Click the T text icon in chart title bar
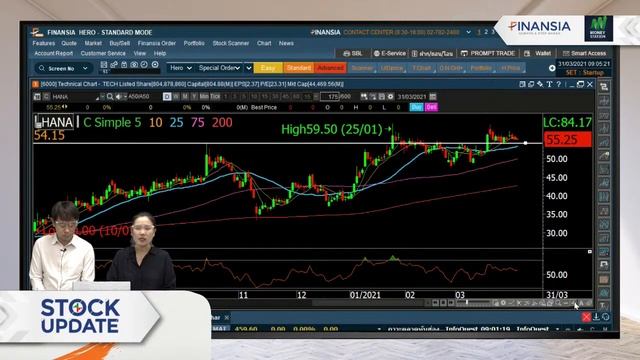The height and width of the screenshot is (360, 640). (x=549, y=84)
